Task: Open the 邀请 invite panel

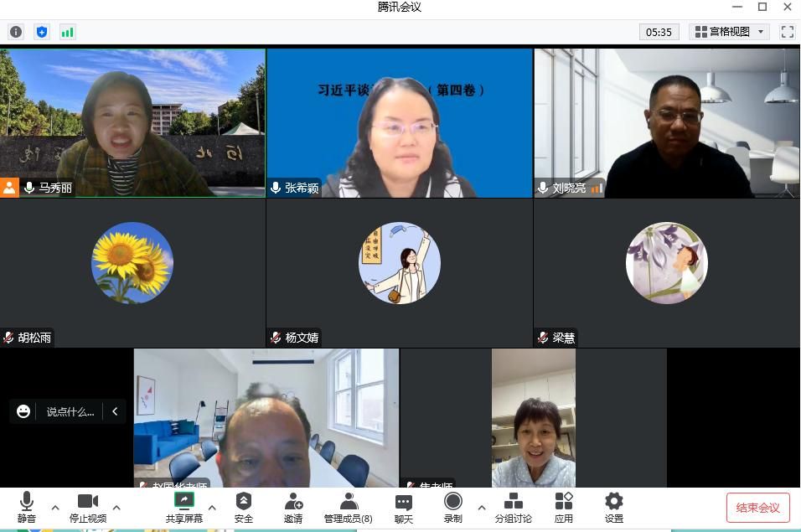Action: (x=293, y=507)
